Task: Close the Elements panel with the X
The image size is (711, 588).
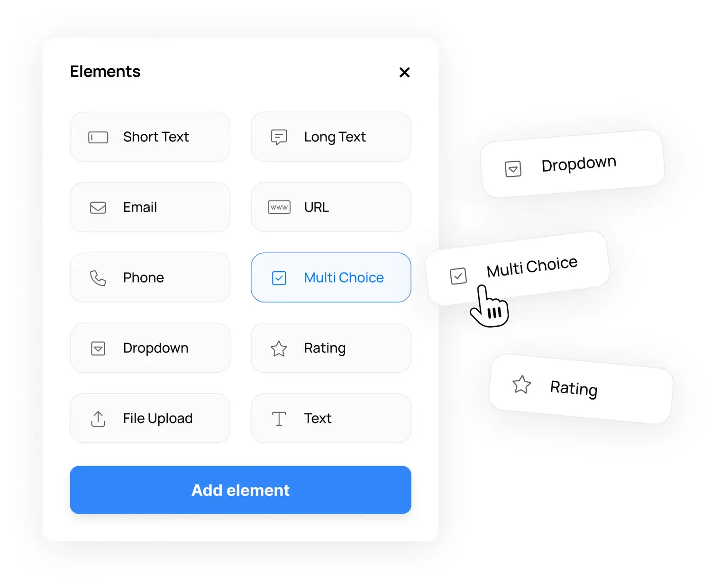Action: click(x=404, y=72)
